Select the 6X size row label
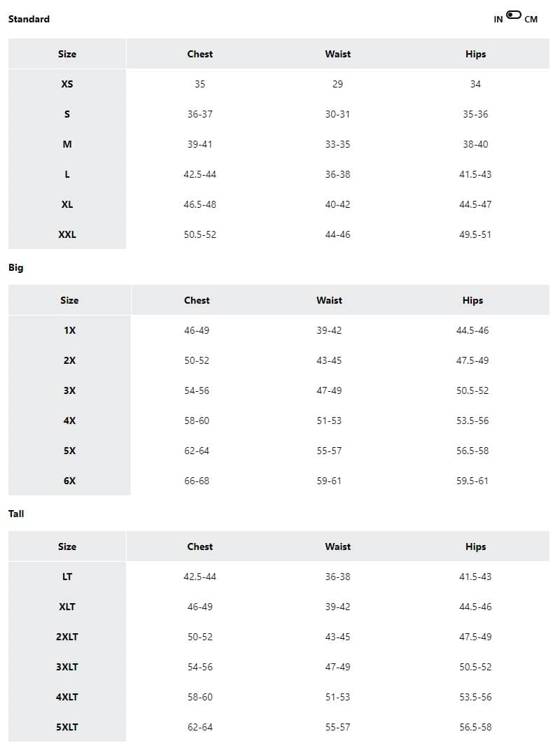 pyautogui.click(x=69, y=481)
